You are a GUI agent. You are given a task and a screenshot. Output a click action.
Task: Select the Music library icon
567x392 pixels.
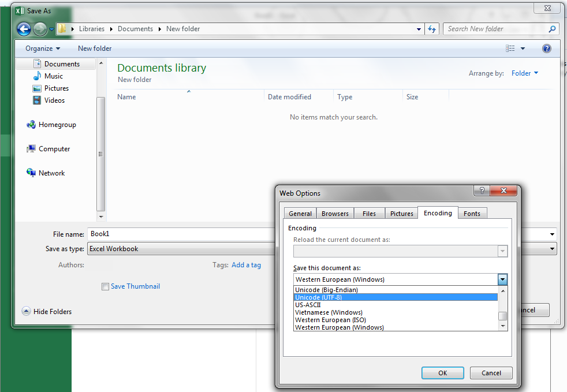37,76
